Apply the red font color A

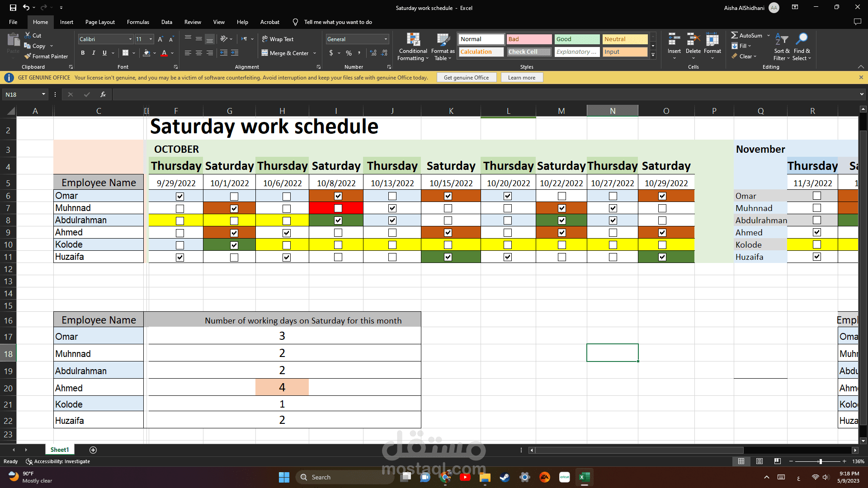point(164,53)
